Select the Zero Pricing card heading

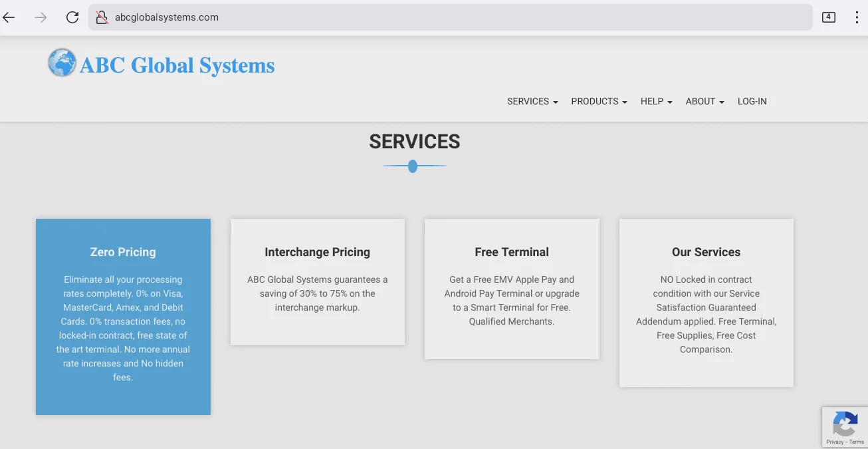123,252
